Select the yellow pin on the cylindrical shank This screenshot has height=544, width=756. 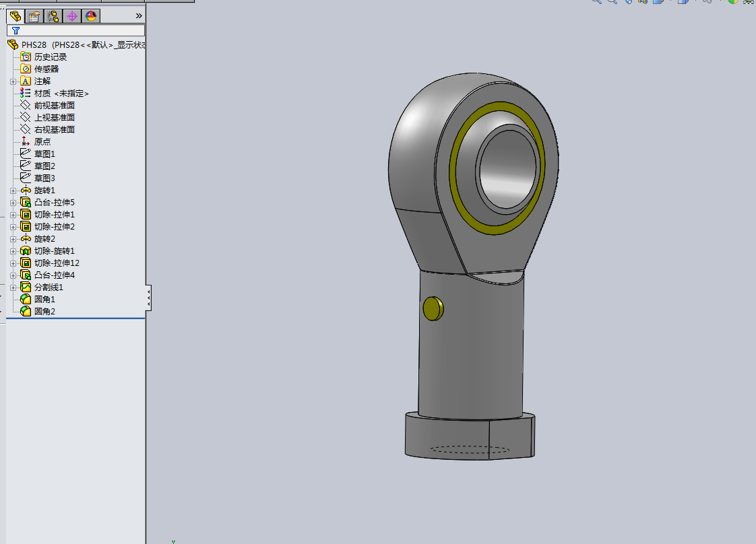coord(433,309)
